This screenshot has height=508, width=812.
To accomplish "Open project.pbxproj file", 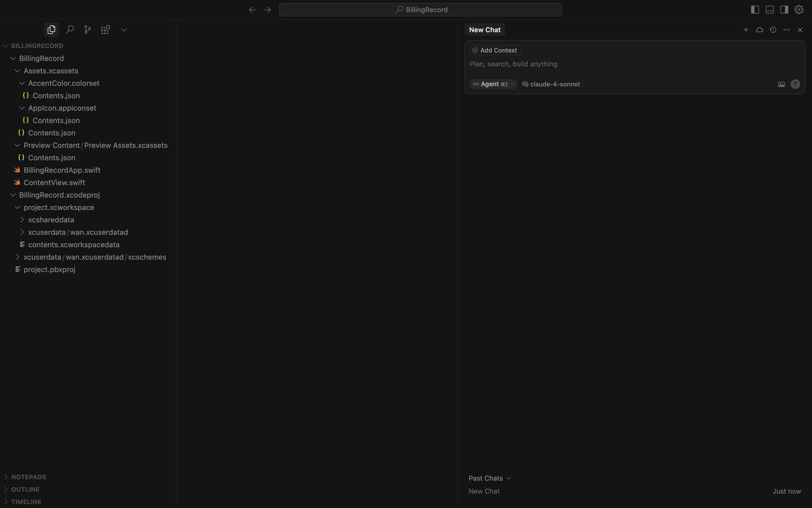I will [x=89, y=269].
